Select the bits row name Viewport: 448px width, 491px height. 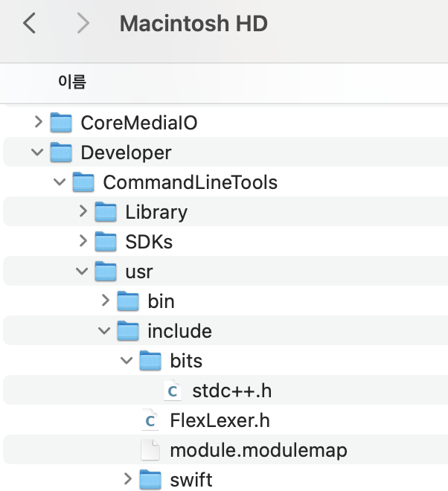coord(186,361)
